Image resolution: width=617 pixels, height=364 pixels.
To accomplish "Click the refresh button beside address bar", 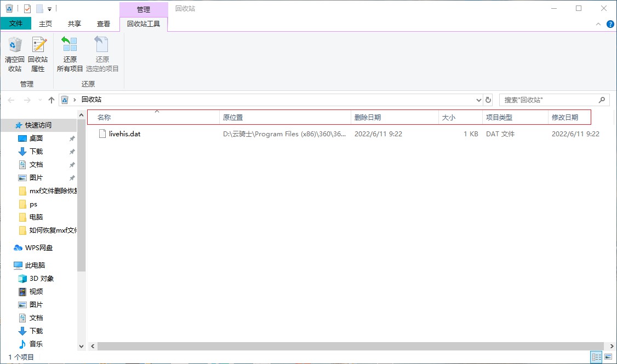I will 488,100.
